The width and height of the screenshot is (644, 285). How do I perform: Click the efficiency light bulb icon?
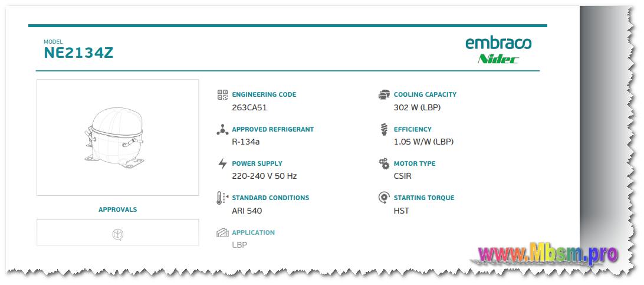pos(384,129)
